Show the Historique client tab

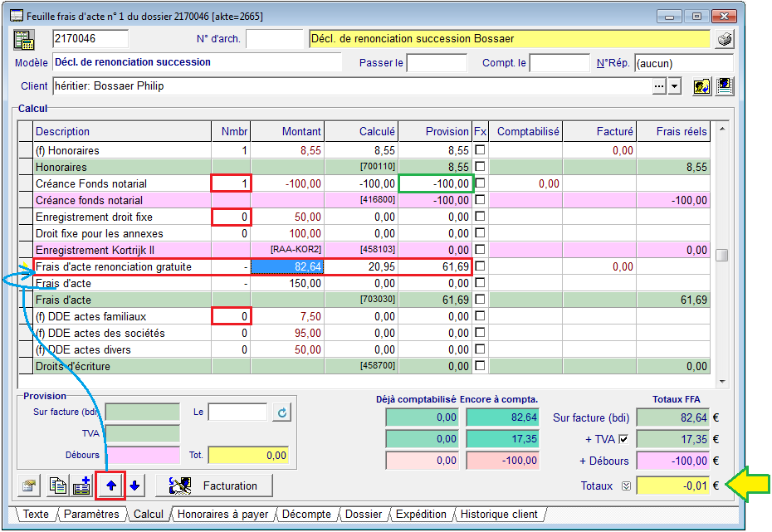[499, 515]
